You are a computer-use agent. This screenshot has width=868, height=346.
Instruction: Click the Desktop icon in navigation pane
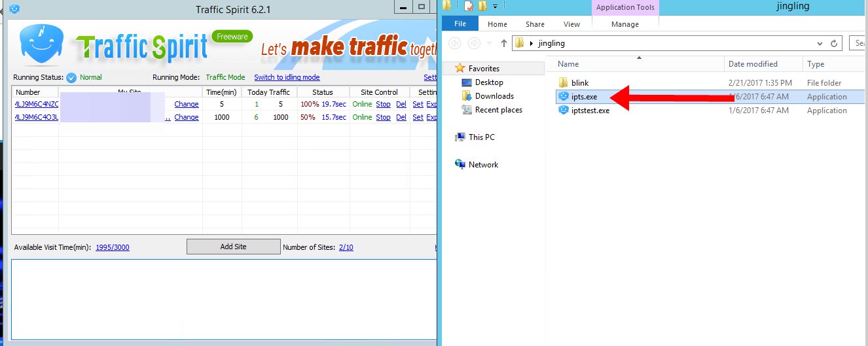pyautogui.click(x=467, y=82)
